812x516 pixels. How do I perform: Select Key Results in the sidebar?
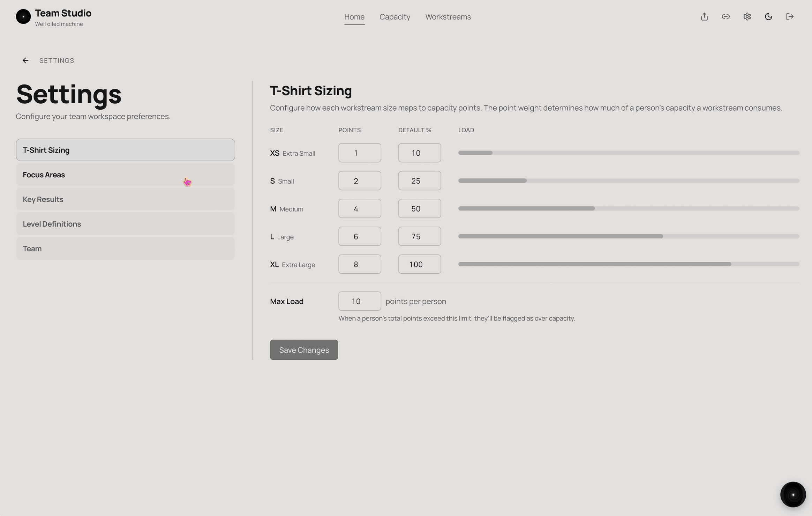click(125, 199)
